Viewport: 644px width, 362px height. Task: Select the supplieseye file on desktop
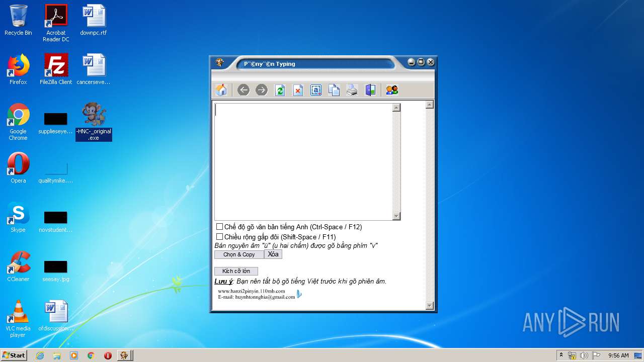(56, 124)
